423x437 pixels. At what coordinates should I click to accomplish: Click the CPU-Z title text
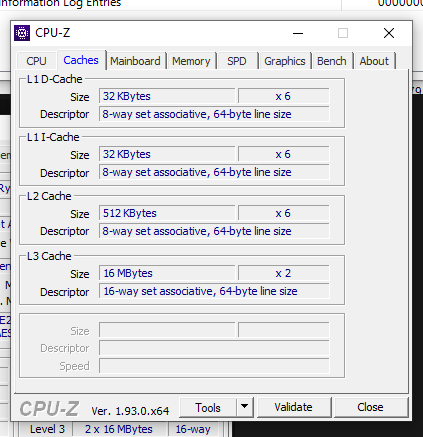[53, 33]
